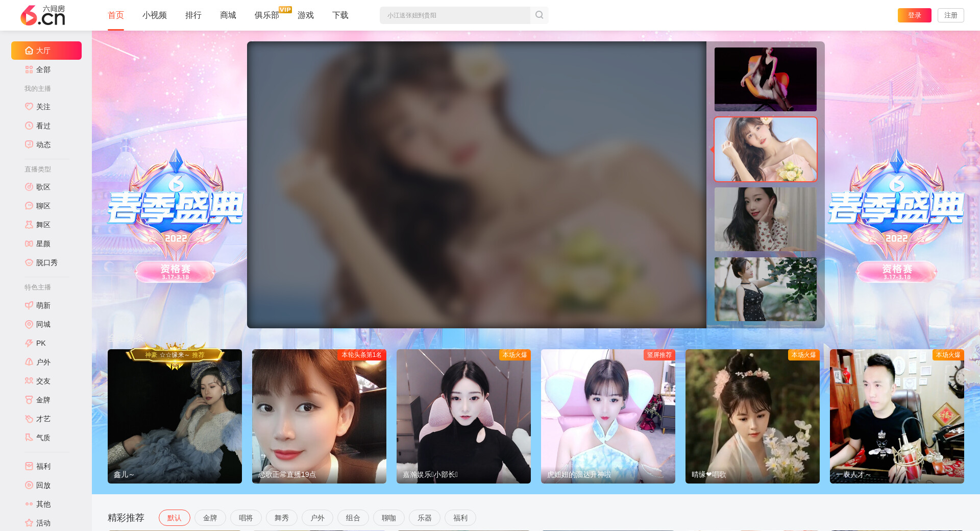Click the 回放 replay icon
Viewport: 980px width, 531px height.
[x=29, y=485]
